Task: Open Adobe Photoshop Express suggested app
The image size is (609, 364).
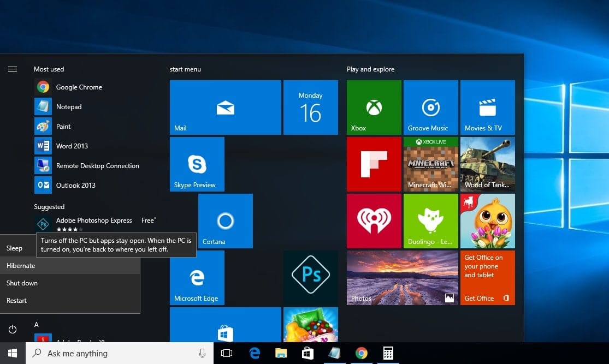Action: pos(94,224)
